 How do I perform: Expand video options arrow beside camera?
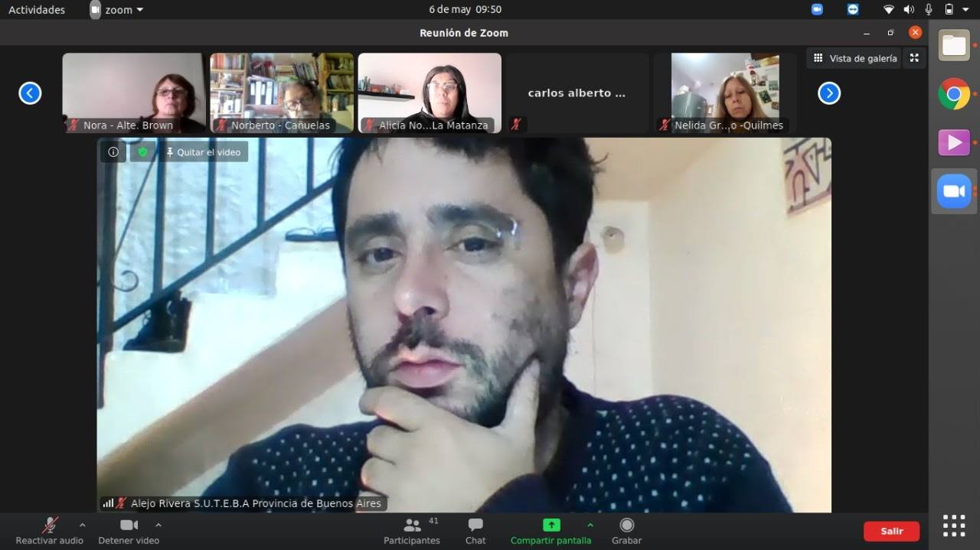point(158,526)
